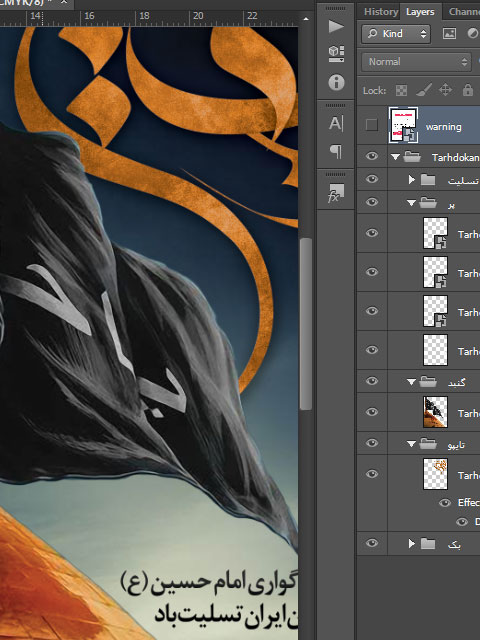This screenshot has height=640, width=480.
Task: Open the Character panel icon
Action: pos(336,123)
